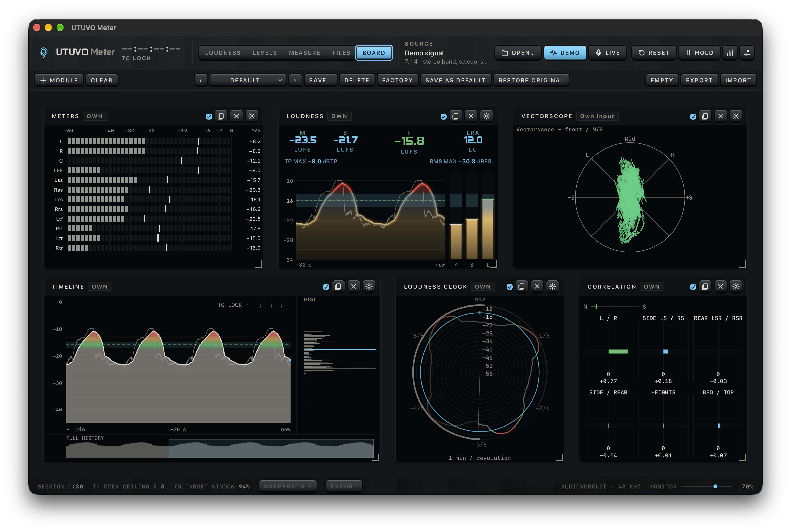Open the sliders preferences icon in the header
This screenshot has width=791, height=532.
coord(747,53)
